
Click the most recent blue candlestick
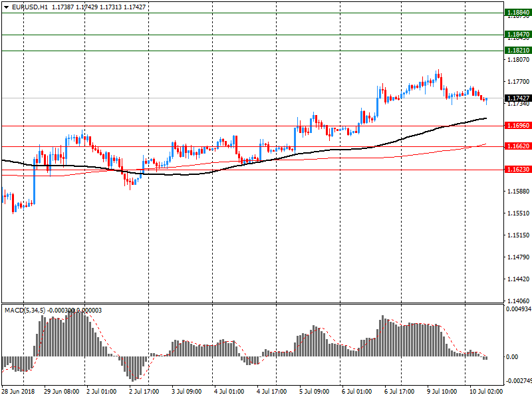coord(487,100)
